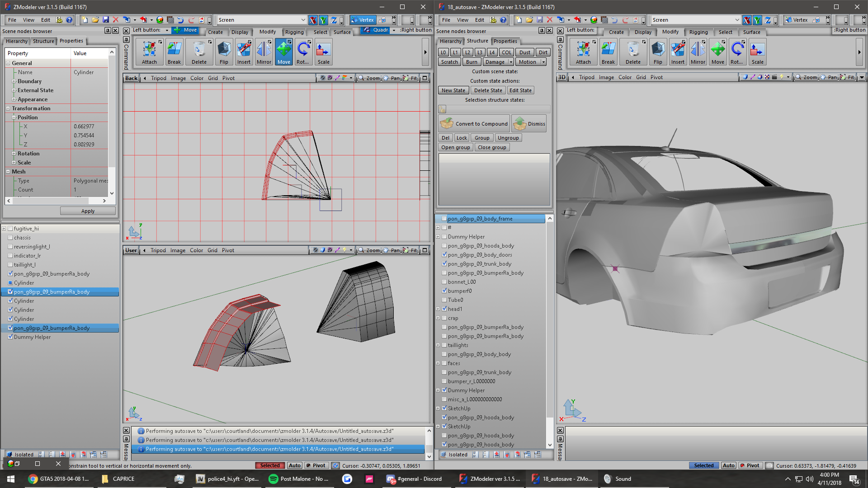
Task: Activate the Mirror tool in right window
Action: click(x=698, y=52)
